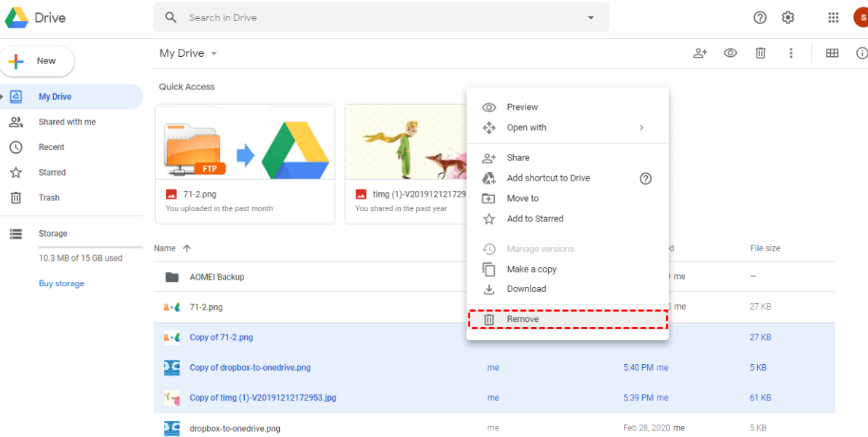The height and width of the screenshot is (437, 868).
Task: Open the settings gear icon
Action: (788, 17)
